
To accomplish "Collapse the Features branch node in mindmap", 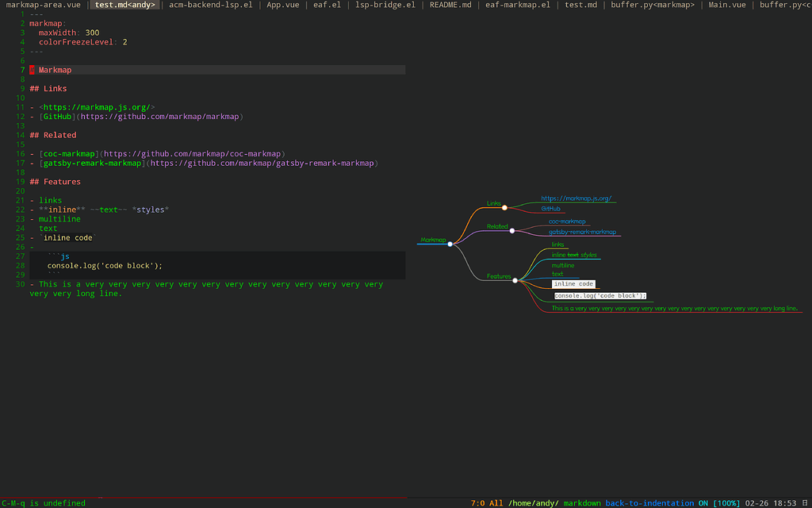I will click(x=515, y=279).
